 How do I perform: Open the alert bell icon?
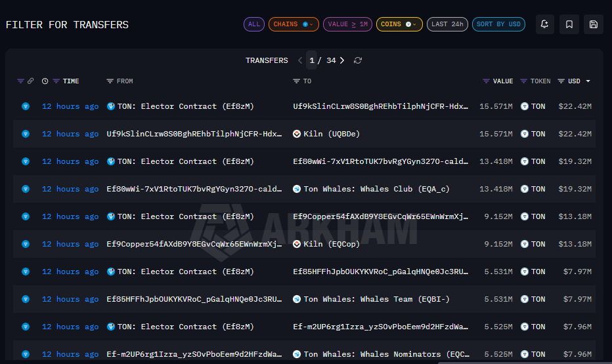[544, 24]
